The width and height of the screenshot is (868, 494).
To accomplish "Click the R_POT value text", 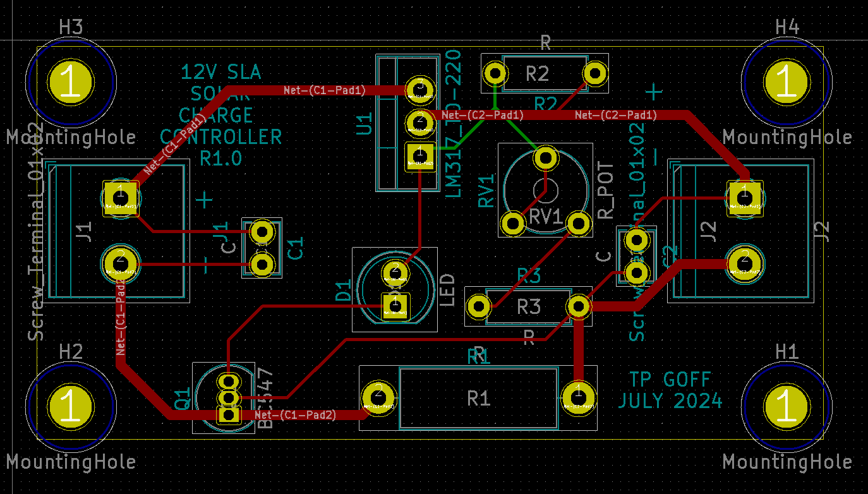I will [605, 191].
